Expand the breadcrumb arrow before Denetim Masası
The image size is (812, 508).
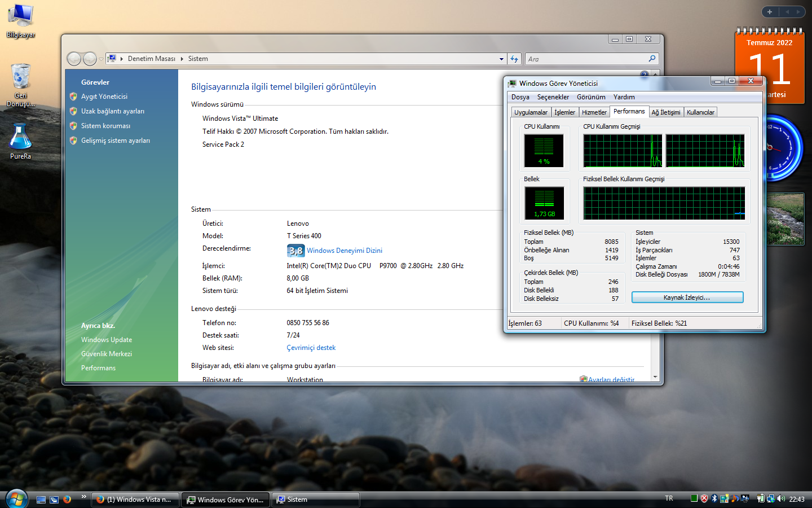[122, 59]
